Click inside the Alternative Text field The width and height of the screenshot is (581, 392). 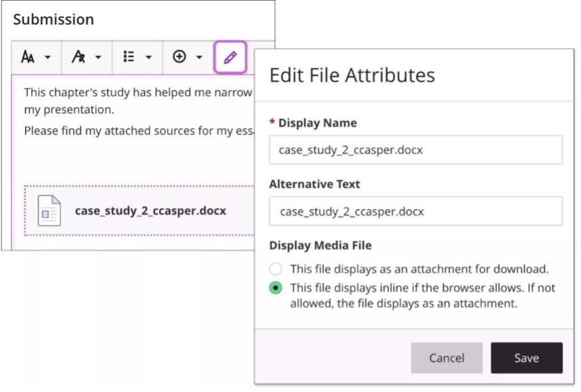point(416,211)
